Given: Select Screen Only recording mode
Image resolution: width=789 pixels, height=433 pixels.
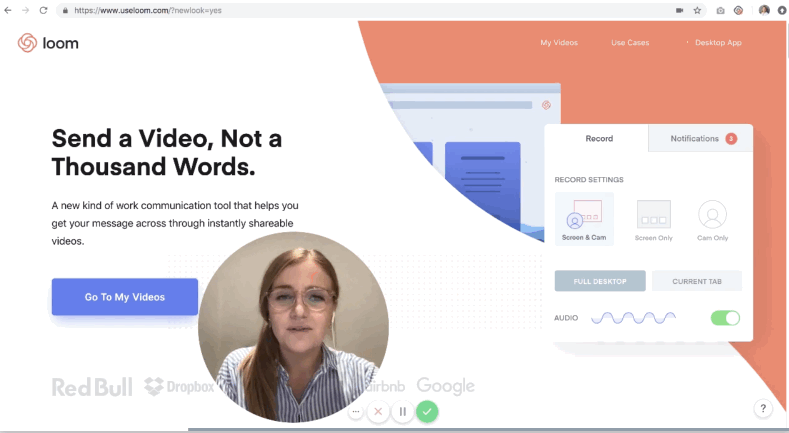Looking at the screenshot, I should click(653, 218).
